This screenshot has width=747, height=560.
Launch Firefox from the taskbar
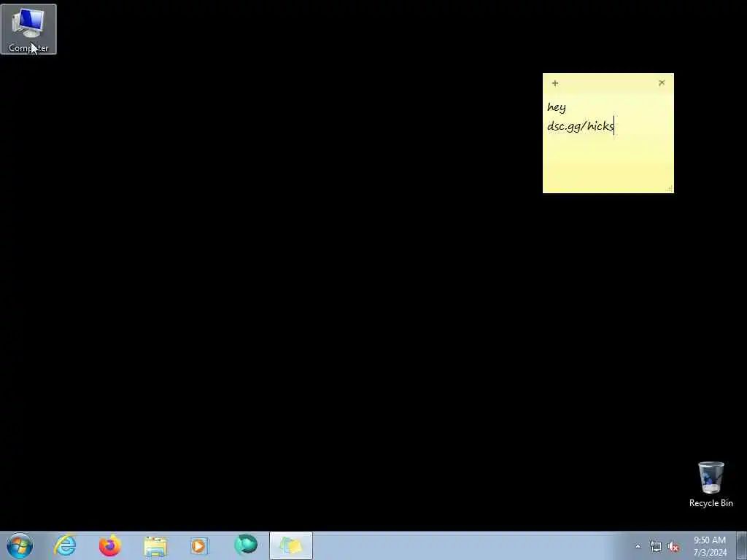coord(110,545)
